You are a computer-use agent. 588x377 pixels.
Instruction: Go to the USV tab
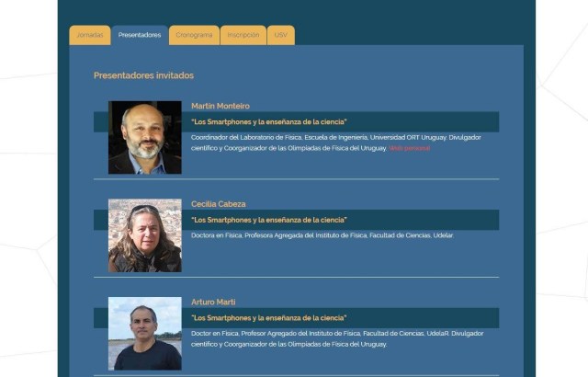pyautogui.click(x=280, y=35)
